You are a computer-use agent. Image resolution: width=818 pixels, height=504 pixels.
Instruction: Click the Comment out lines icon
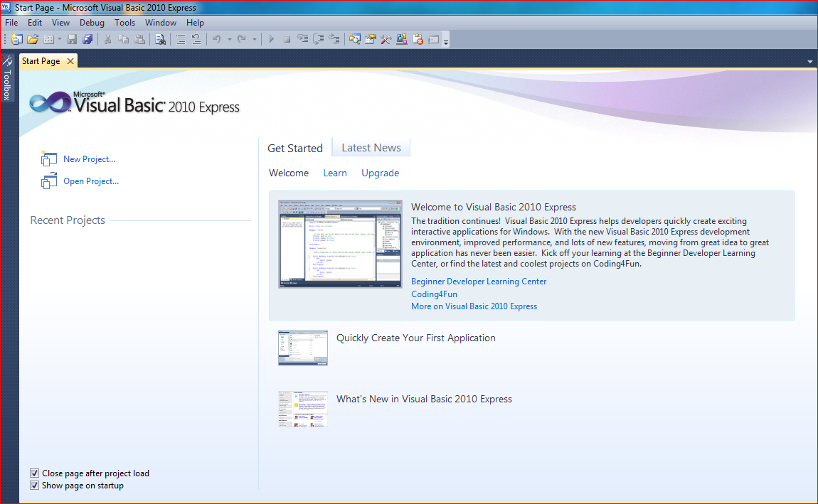[181, 39]
